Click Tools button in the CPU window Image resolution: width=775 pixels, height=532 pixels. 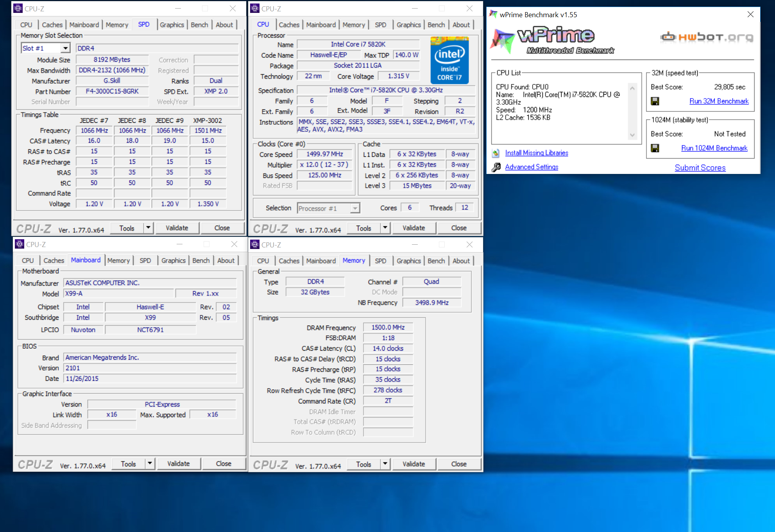363,228
